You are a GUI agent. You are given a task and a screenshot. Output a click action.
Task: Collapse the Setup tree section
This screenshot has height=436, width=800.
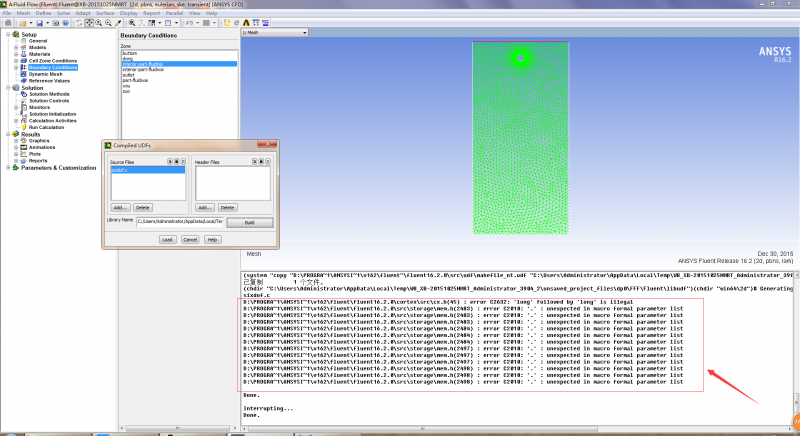pos(10,34)
